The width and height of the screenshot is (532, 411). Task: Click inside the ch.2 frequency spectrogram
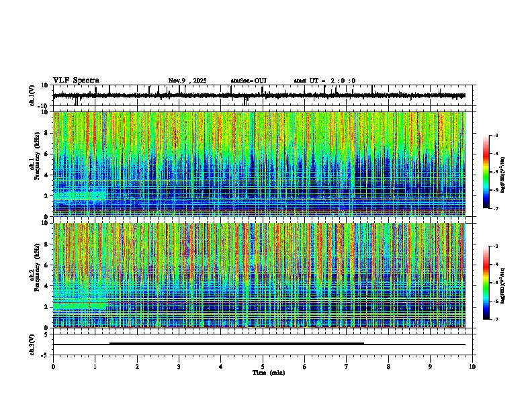[x=259, y=275]
